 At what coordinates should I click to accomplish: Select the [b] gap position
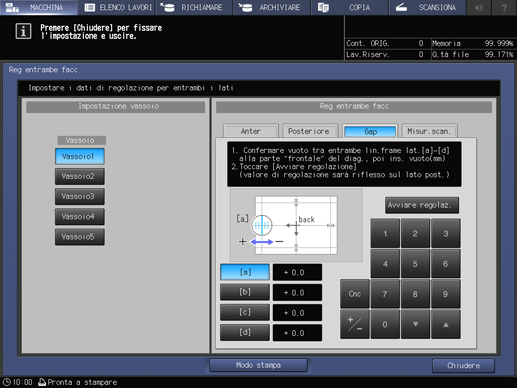(245, 292)
